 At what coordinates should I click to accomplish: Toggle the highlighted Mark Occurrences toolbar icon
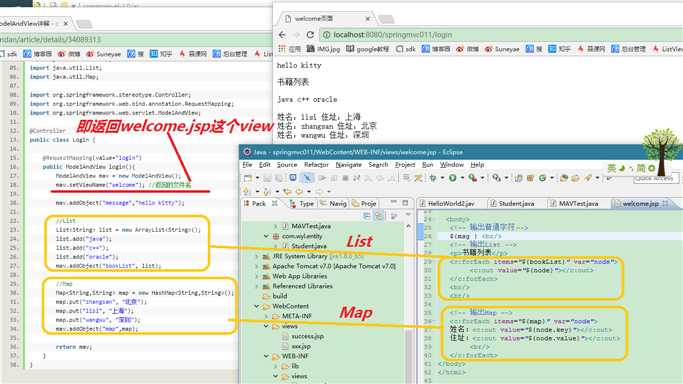[x=307, y=178]
